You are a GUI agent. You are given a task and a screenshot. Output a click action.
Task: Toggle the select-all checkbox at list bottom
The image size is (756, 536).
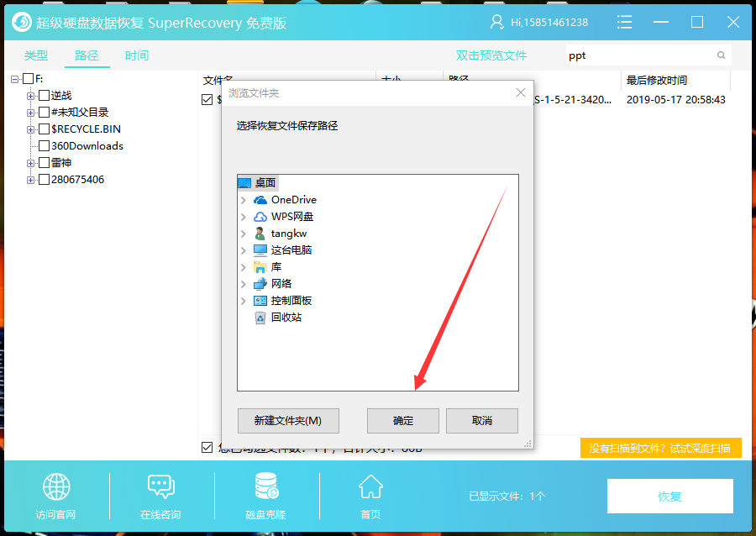point(207,447)
